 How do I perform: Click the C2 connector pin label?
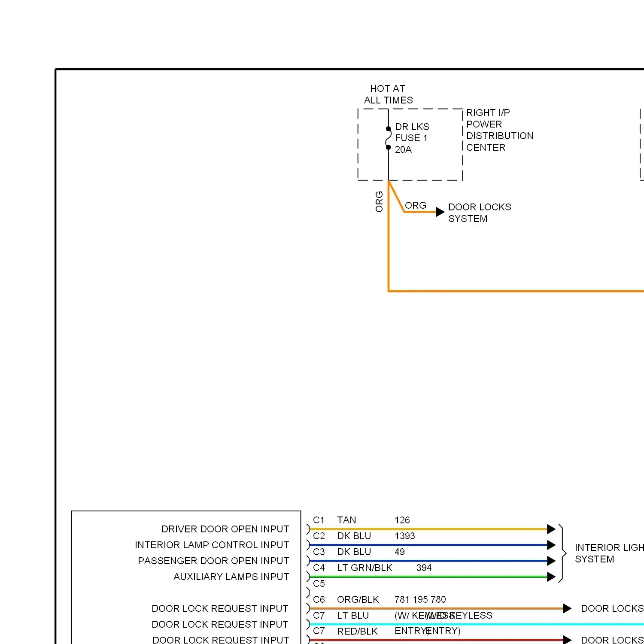319,536
